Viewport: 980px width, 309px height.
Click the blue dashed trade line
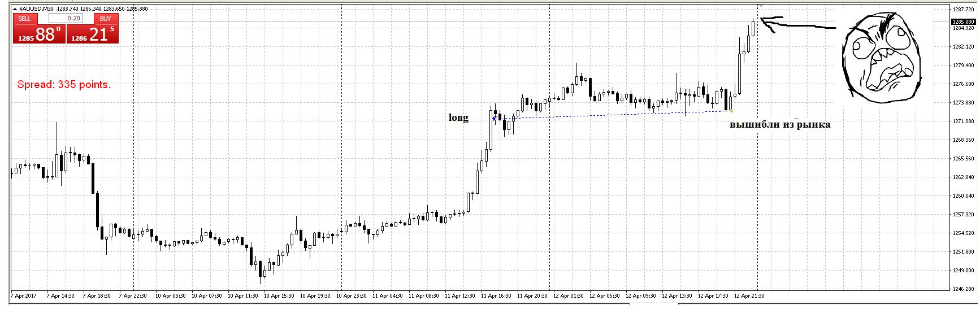[x=613, y=115]
